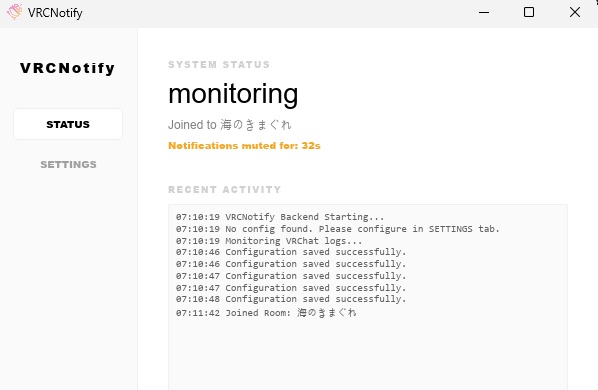Click first 07:10:47 Configuration saved log entry
The width and height of the screenshot is (598, 390).
click(291, 276)
